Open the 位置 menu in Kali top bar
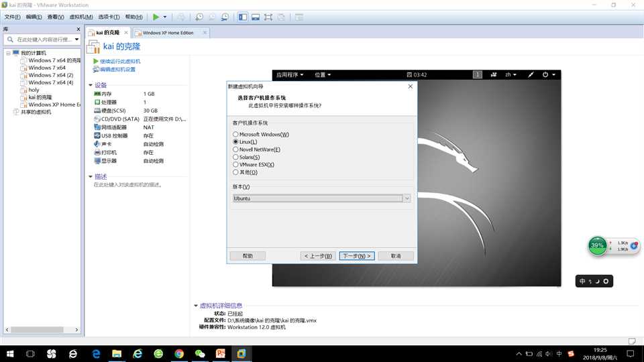This screenshot has width=644, height=362. (323, 74)
